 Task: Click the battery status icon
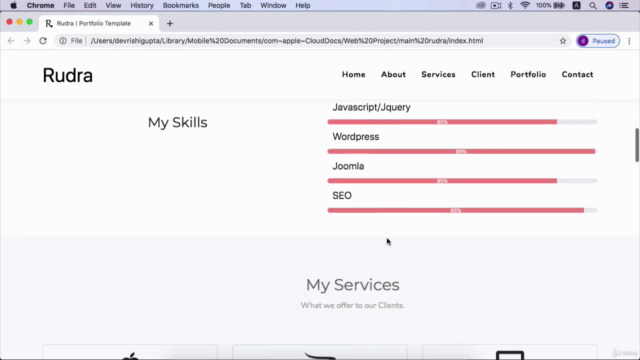click(559, 5)
